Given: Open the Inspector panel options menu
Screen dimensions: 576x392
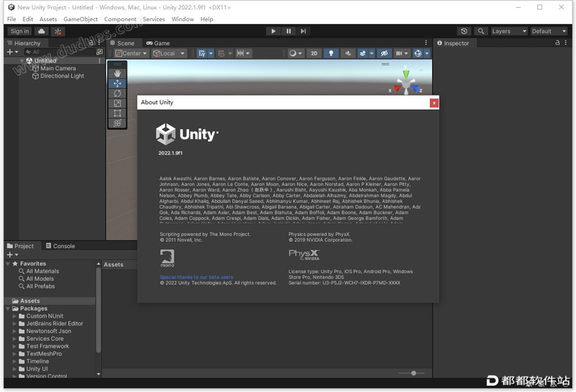Looking at the screenshot, I should (565, 43).
